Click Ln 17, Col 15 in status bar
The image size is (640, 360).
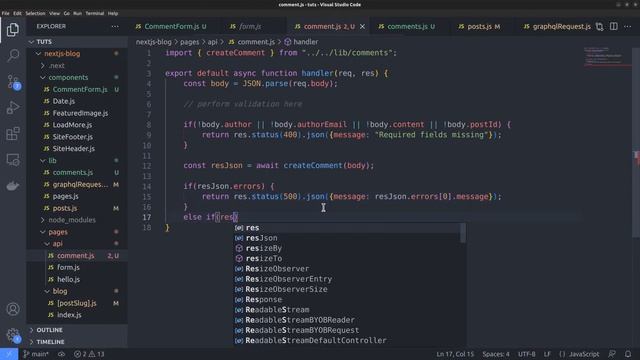tap(455, 354)
